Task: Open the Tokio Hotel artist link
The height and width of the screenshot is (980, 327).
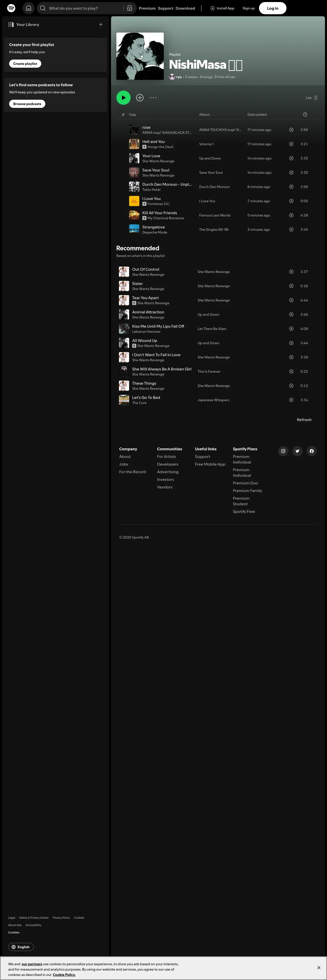Action: coord(152,190)
